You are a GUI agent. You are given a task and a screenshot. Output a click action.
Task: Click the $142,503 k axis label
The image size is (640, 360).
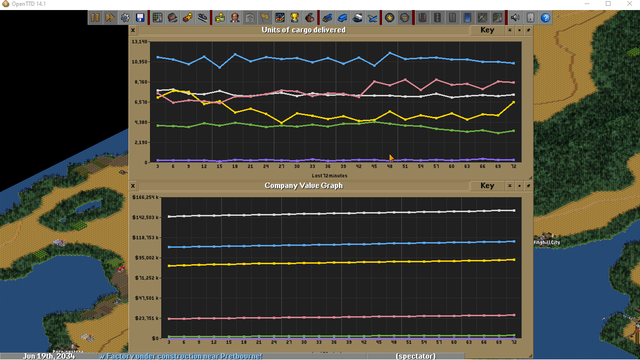pos(145,217)
